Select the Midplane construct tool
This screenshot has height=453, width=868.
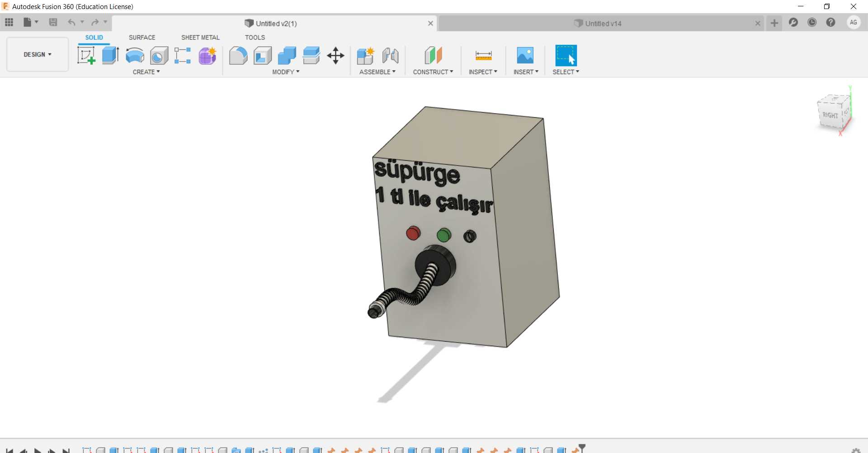tap(433, 56)
